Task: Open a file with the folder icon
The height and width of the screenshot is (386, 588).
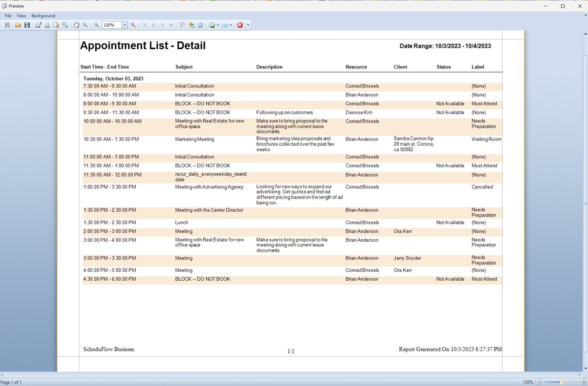Action: pos(18,25)
